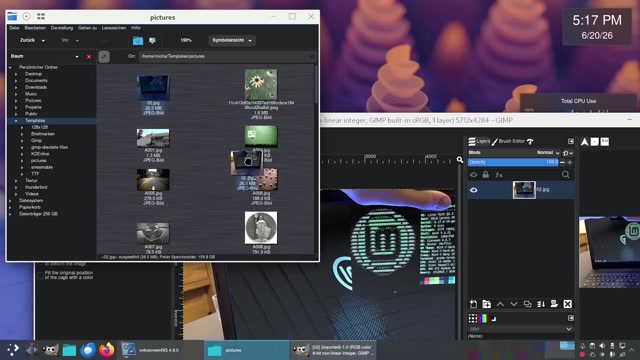The height and width of the screenshot is (360, 640).
Task: Open the navigation arrow tab in right dock
Action: click(x=584, y=142)
